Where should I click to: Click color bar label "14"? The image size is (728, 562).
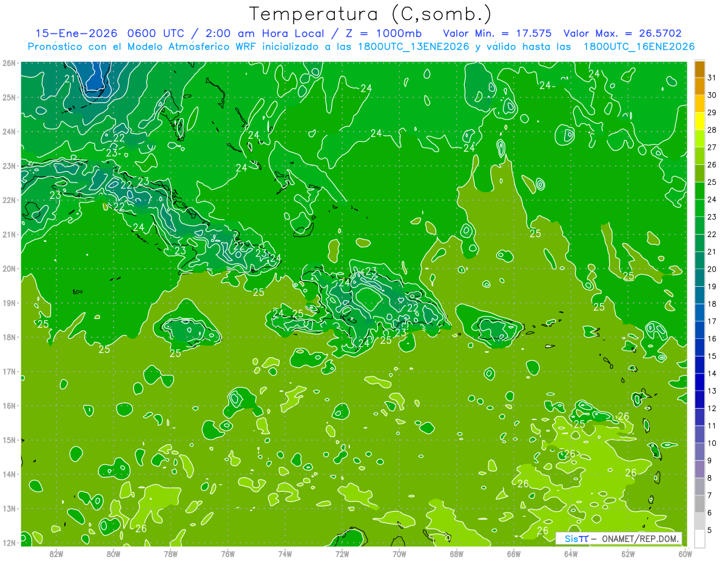click(712, 374)
